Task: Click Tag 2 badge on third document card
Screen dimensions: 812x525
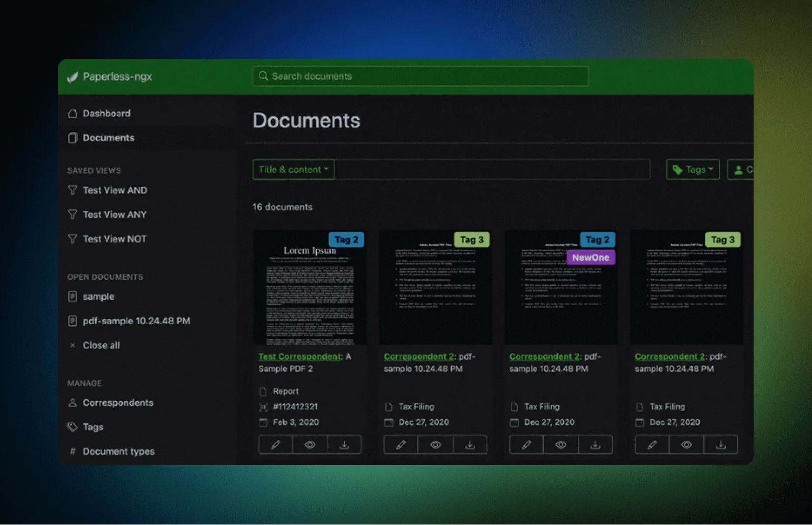Action: tap(598, 240)
